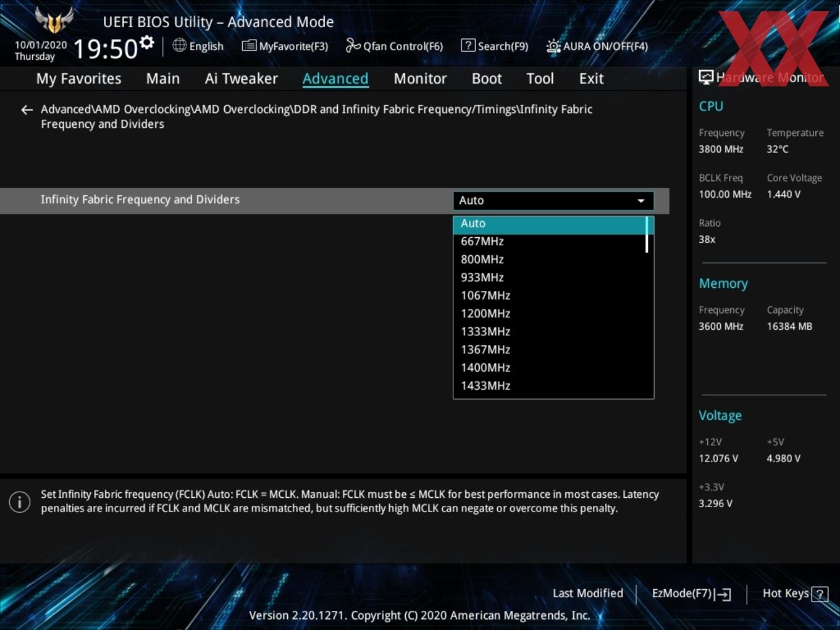840x630 pixels.
Task: Click the settings gear next to the clock
Action: (x=147, y=43)
